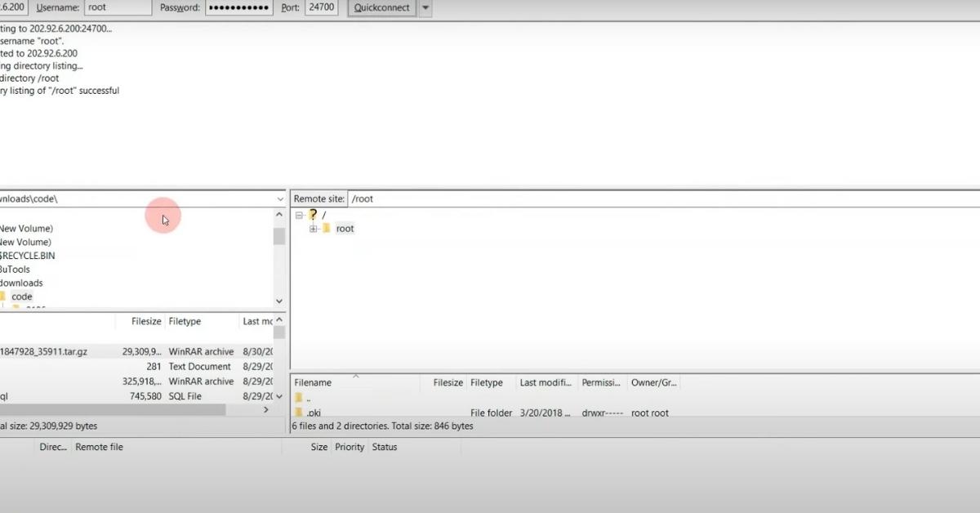
Task: Click the masked Password input field
Action: point(238,7)
